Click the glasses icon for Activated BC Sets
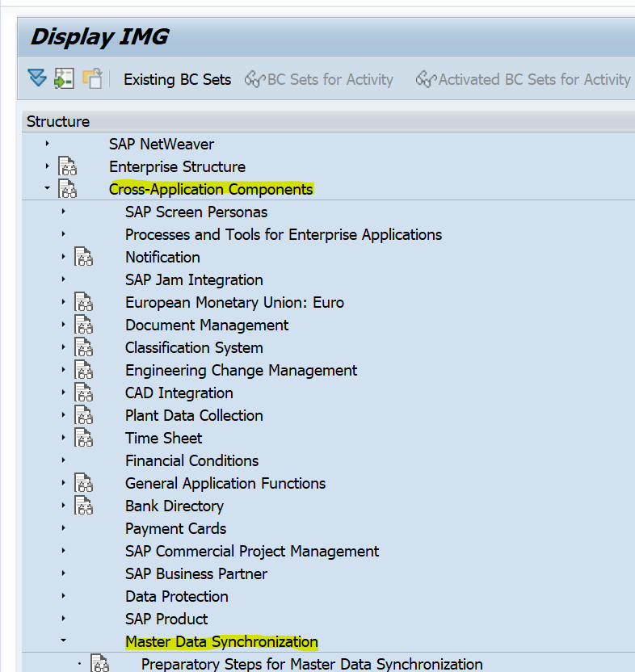Image resolution: width=635 pixels, height=672 pixels. click(426, 79)
